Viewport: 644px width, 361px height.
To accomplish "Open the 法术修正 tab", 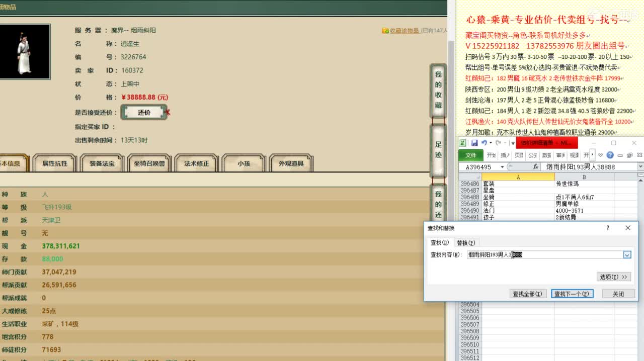I will click(x=196, y=163).
